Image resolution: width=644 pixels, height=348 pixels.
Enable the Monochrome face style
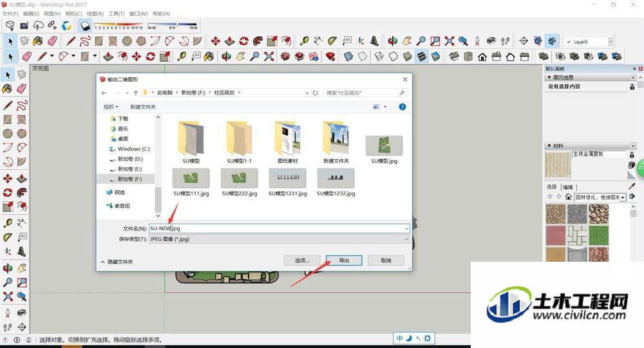click(x=435, y=56)
